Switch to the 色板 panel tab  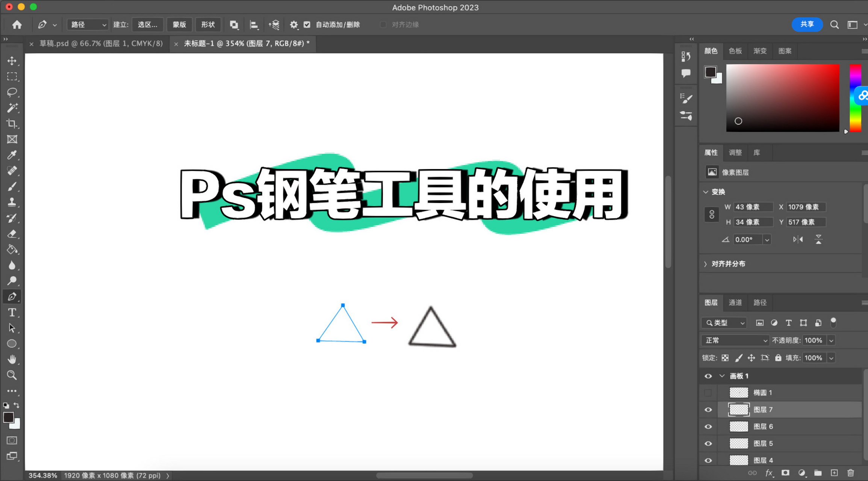coord(735,51)
